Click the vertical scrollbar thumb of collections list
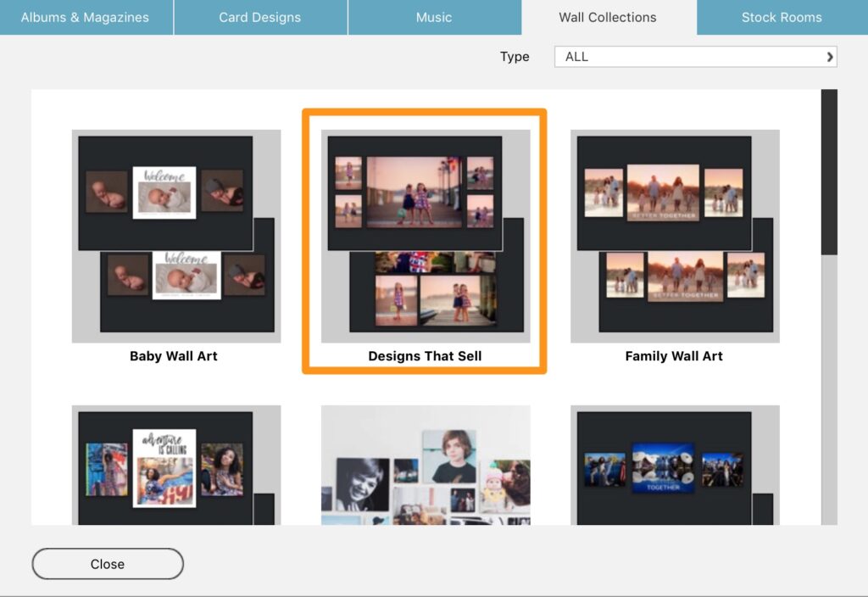The height and width of the screenshot is (597, 868). click(x=829, y=171)
